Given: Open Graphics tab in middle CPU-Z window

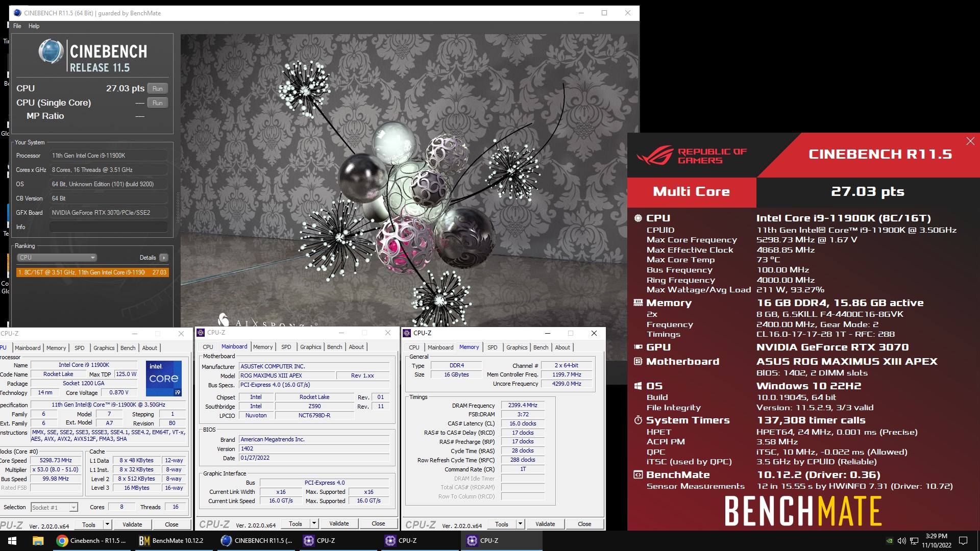Looking at the screenshot, I should (310, 347).
